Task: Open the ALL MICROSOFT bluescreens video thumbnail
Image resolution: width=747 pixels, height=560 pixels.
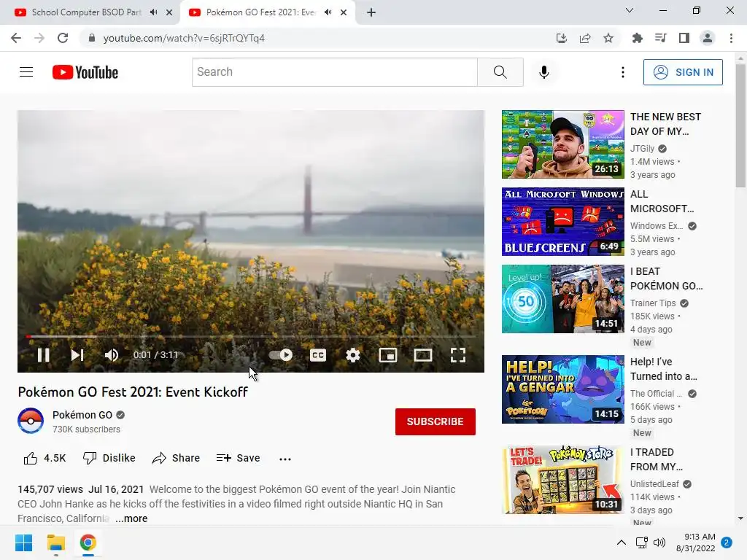Action: [x=562, y=222]
